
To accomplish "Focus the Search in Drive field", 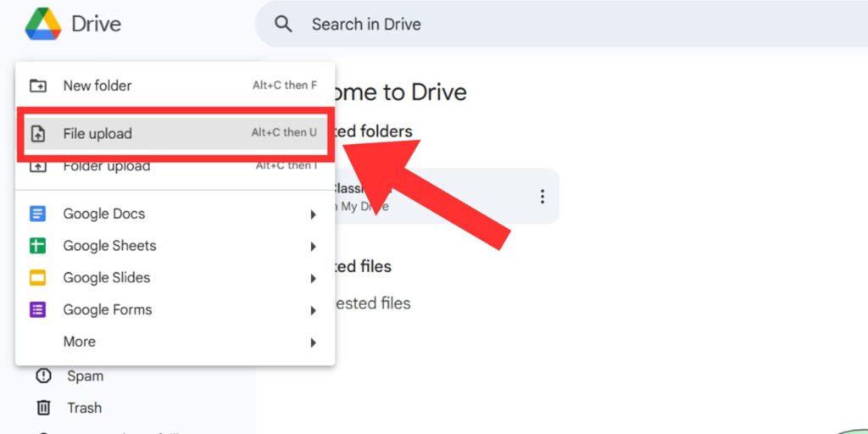I will point(561,24).
